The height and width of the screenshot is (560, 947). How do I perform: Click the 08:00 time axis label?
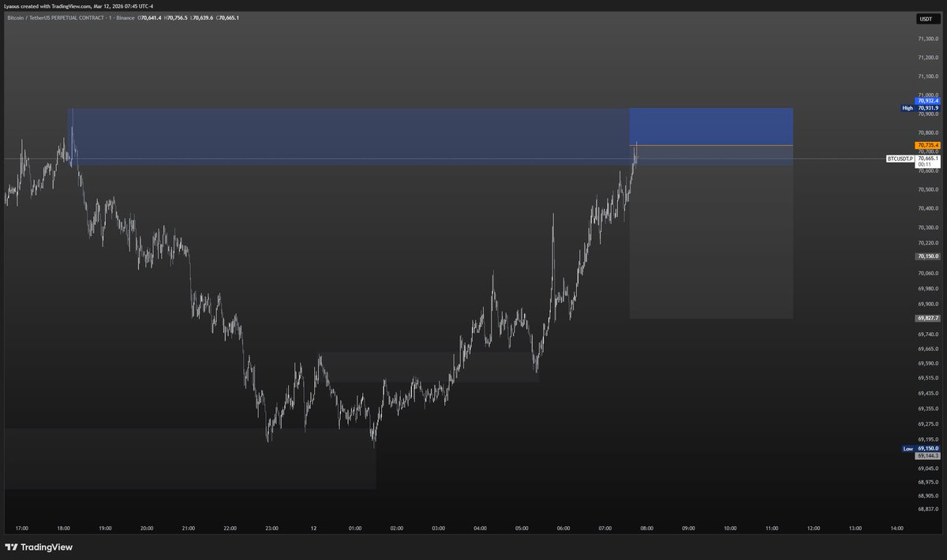tap(647, 528)
